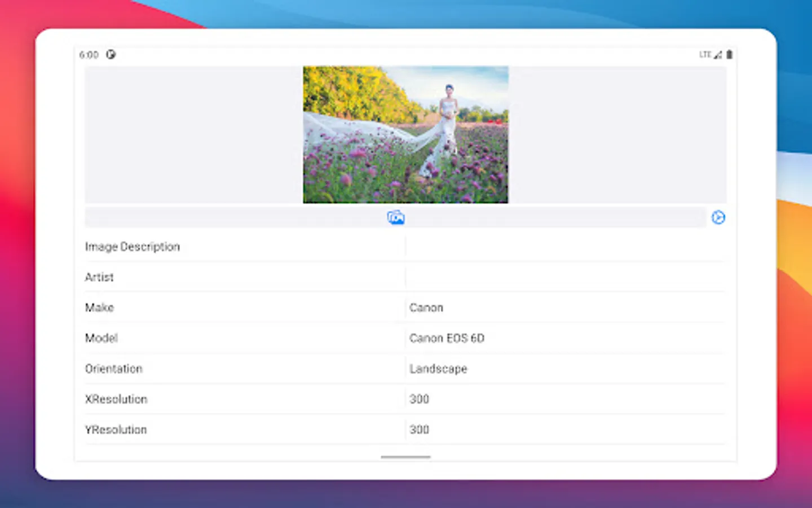Open the photo picker gallery icon
Image resolution: width=812 pixels, height=508 pixels.
pos(396,217)
